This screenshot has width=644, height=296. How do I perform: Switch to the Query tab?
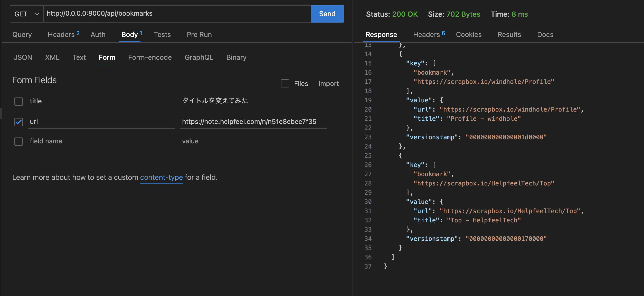click(22, 34)
